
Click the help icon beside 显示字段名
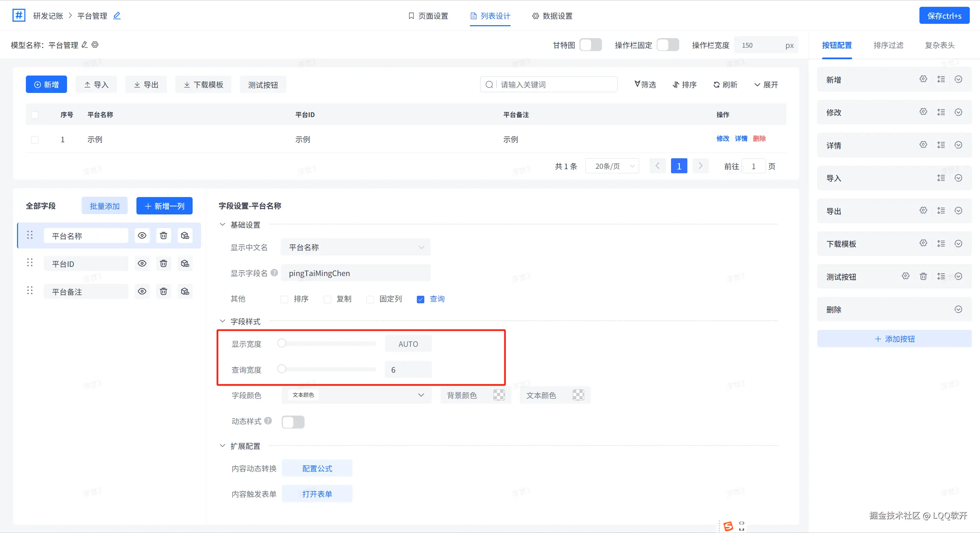pos(274,273)
